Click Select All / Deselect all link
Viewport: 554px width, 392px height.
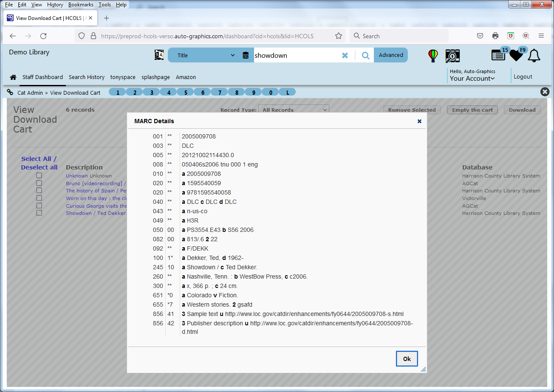point(39,163)
